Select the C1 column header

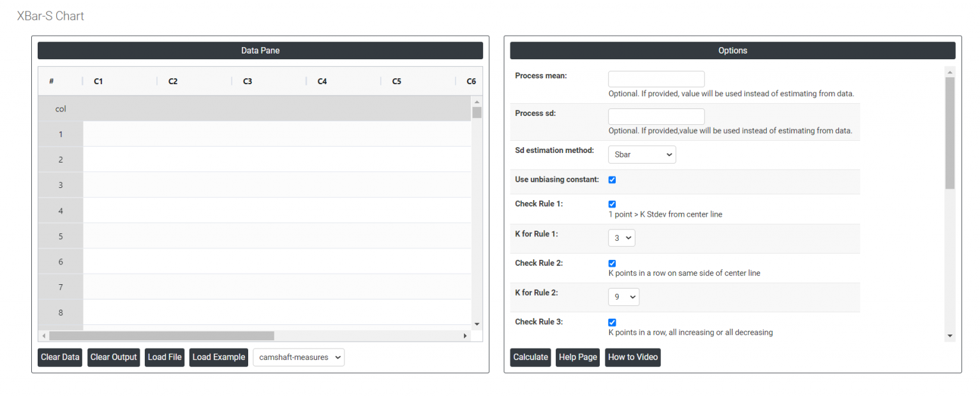pos(98,82)
